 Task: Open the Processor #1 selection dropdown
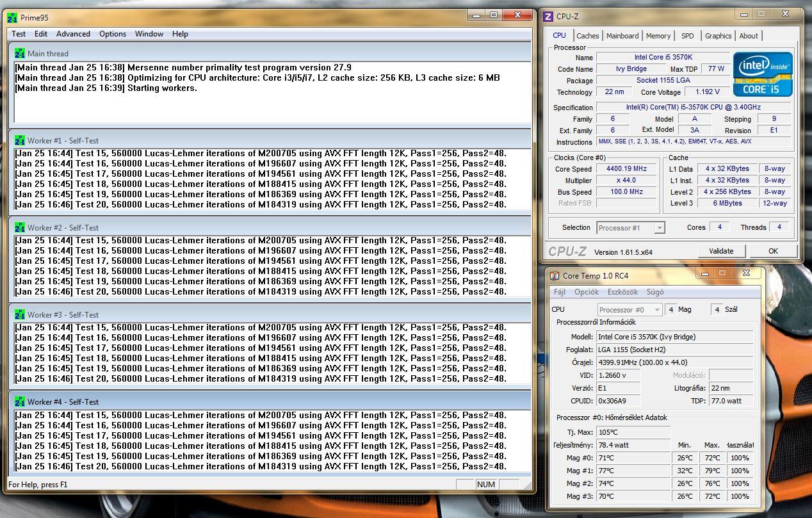click(631, 228)
